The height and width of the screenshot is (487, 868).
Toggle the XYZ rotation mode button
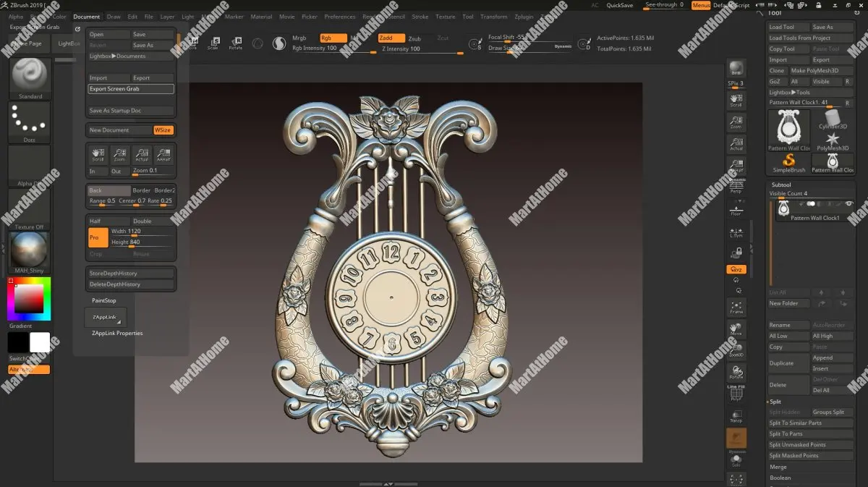point(736,269)
